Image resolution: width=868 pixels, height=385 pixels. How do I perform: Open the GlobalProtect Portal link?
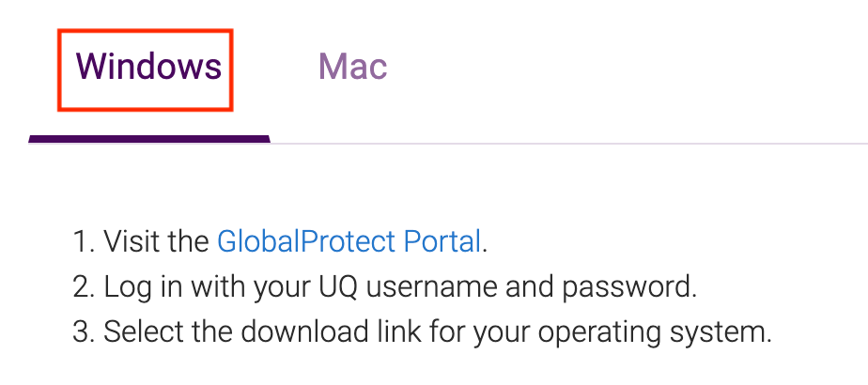(x=349, y=241)
